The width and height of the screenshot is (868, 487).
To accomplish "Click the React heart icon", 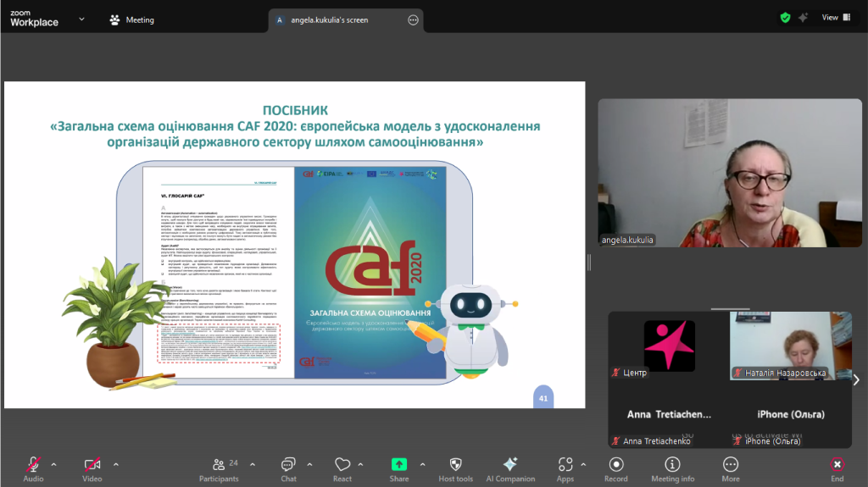I will click(x=342, y=465).
